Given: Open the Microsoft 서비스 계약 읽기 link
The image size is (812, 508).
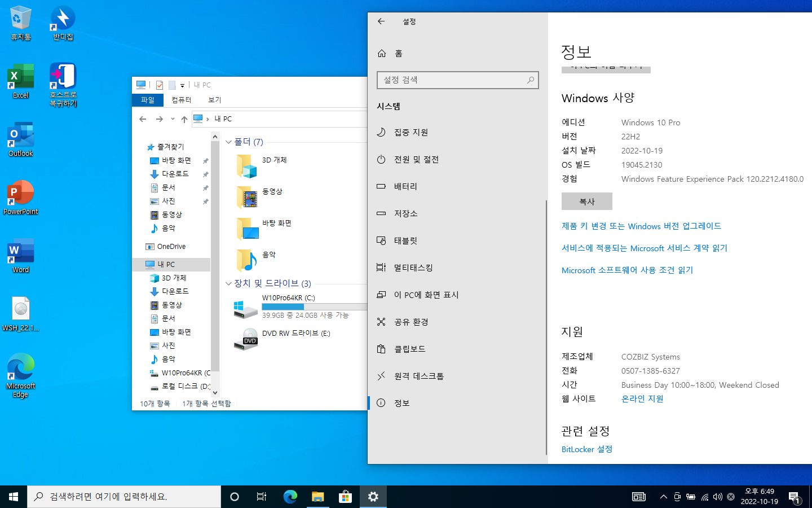Looking at the screenshot, I should pyautogui.click(x=645, y=248).
